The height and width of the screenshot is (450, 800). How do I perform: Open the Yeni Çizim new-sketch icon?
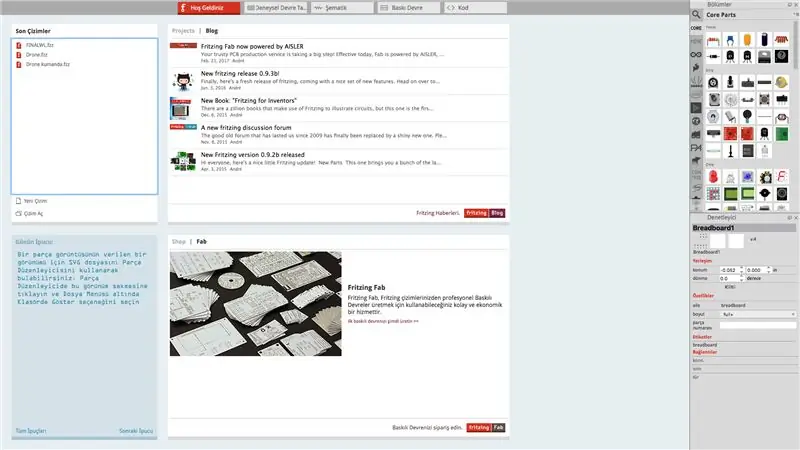(x=18, y=201)
